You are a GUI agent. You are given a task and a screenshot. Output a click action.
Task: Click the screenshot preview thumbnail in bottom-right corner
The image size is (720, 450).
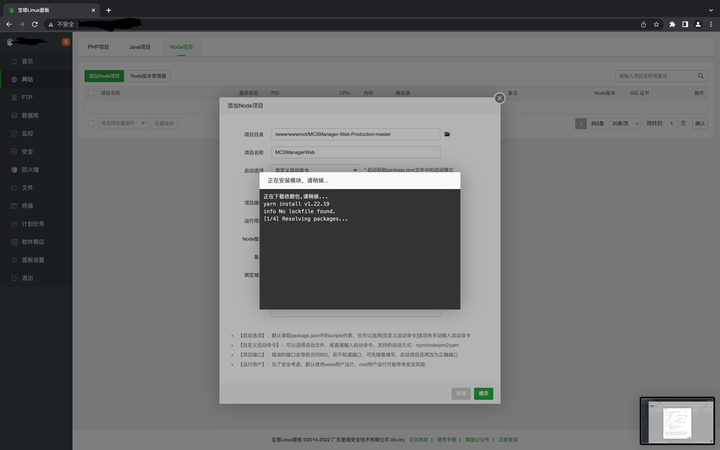pyautogui.click(x=677, y=421)
